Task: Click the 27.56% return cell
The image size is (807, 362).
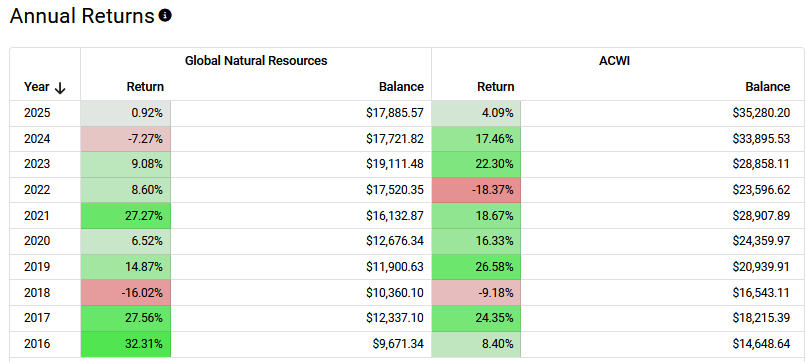Action: [126, 318]
